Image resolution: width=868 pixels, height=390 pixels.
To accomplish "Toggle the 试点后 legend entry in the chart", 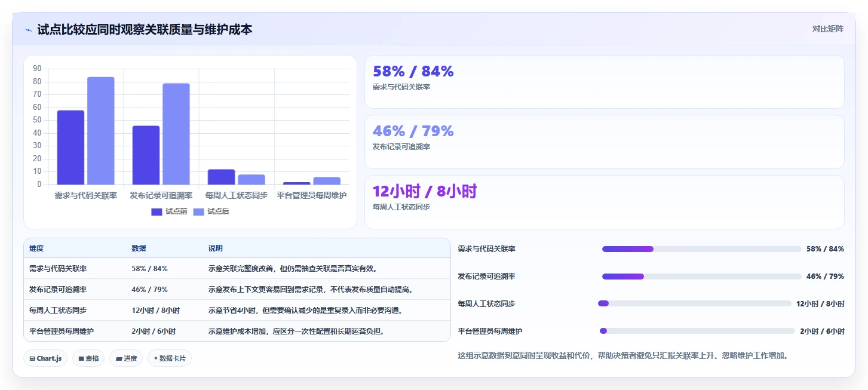I will pos(211,211).
